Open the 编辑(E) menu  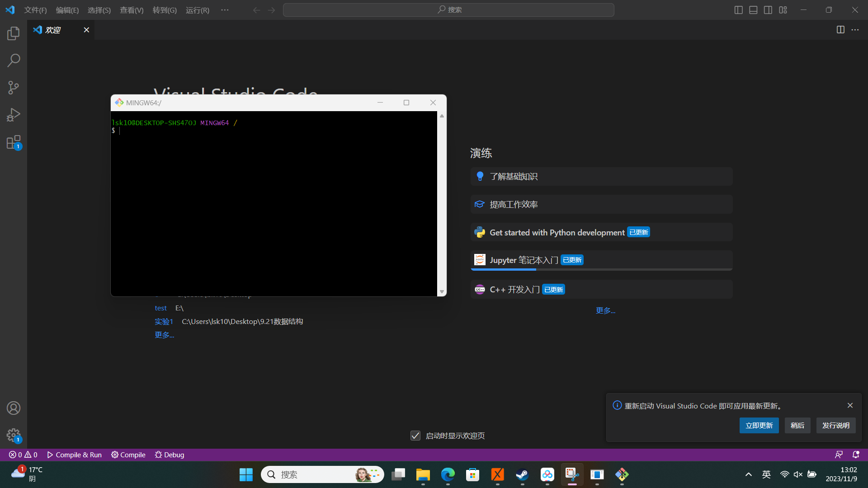coord(67,10)
